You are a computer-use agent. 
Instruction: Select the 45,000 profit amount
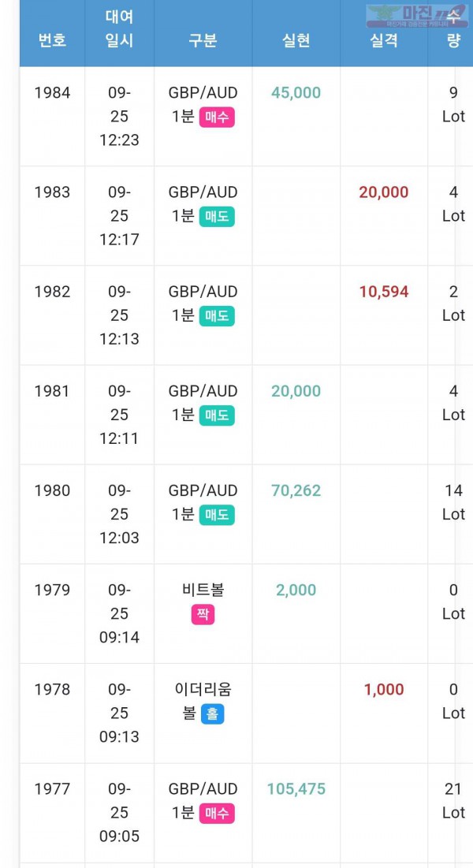[x=296, y=93]
